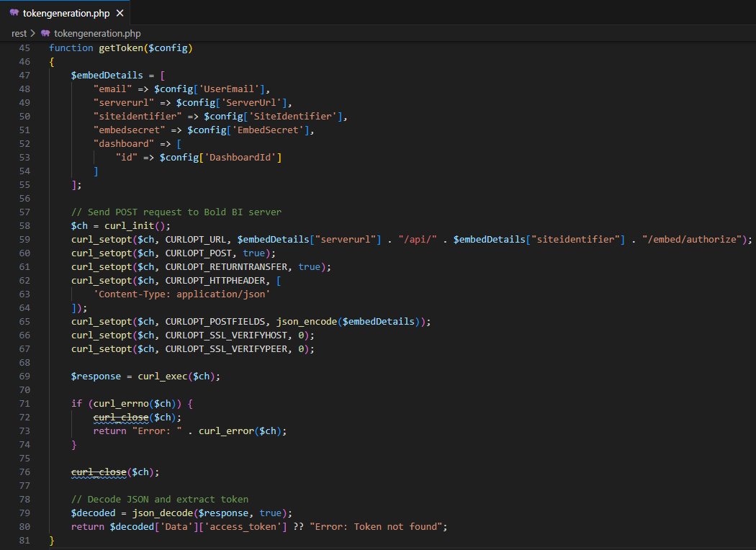
Task: Click the PHP file icon in the breadcrumb
Action: [46, 33]
